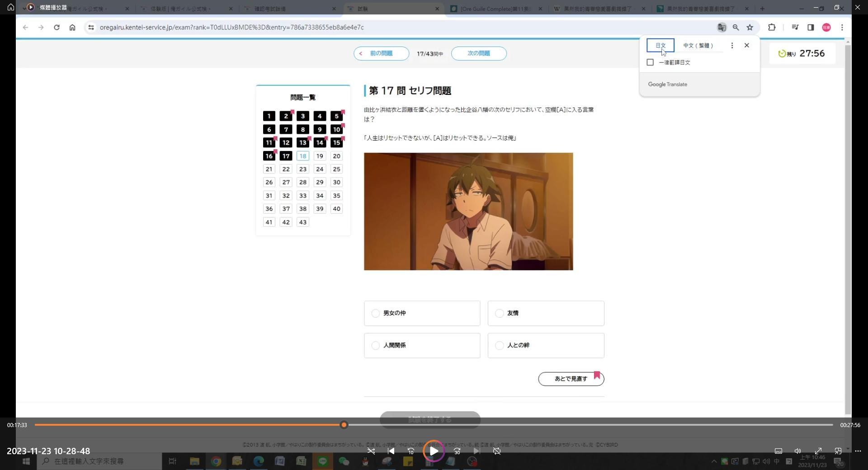Rewind 10 seconds in media player

[411, 451]
